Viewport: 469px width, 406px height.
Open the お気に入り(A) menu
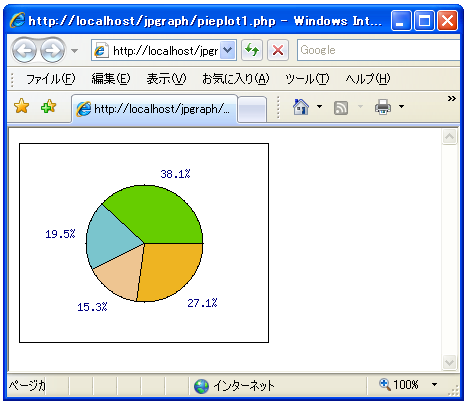[235, 79]
